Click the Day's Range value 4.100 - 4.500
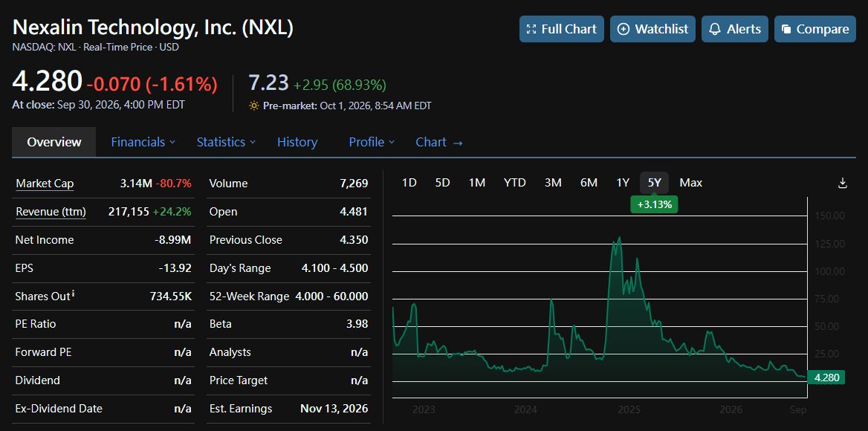This screenshot has height=431, width=868. (x=335, y=268)
